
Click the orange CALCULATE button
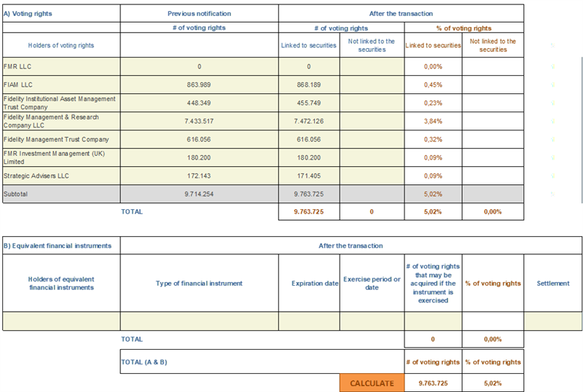click(372, 383)
